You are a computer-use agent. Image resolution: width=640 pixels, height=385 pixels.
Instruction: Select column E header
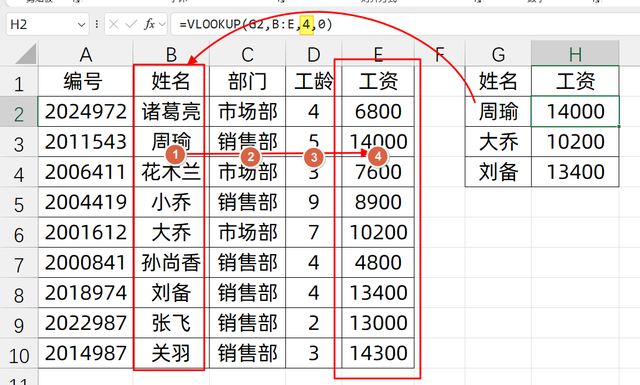click(x=378, y=54)
